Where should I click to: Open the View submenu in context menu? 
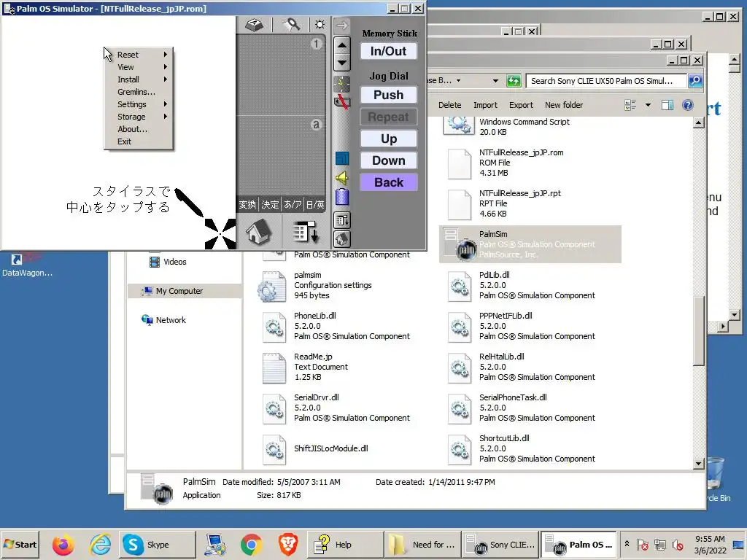tap(139, 67)
